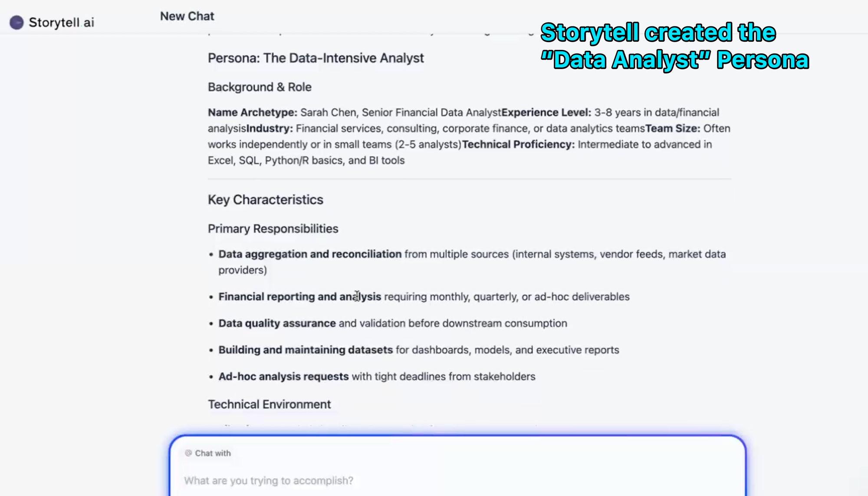Click the Primary Responsibilities subheading
The width and height of the screenshot is (868, 496).
pos(273,229)
